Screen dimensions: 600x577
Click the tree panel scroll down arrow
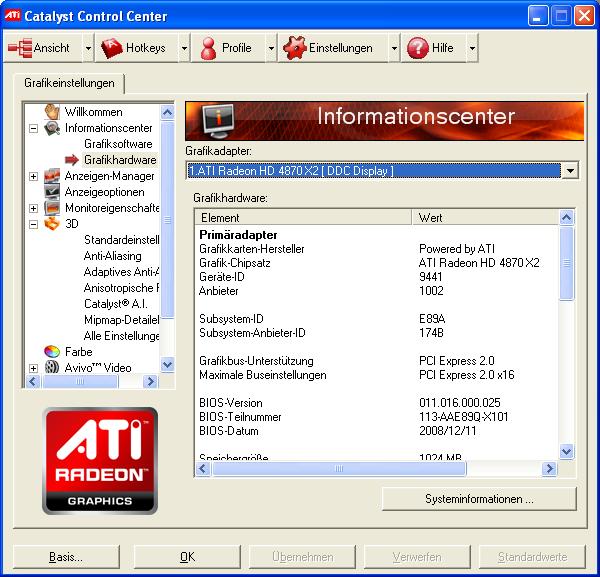(167, 364)
